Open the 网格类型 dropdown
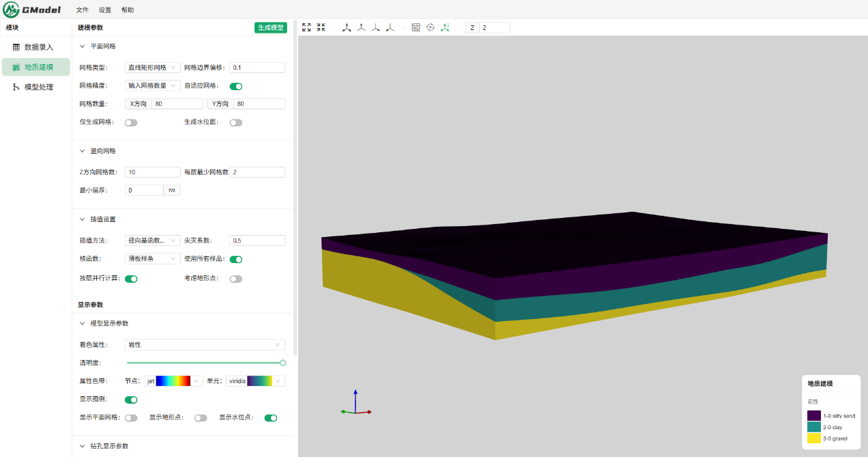This screenshot has width=868, height=457. (x=152, y=68)
